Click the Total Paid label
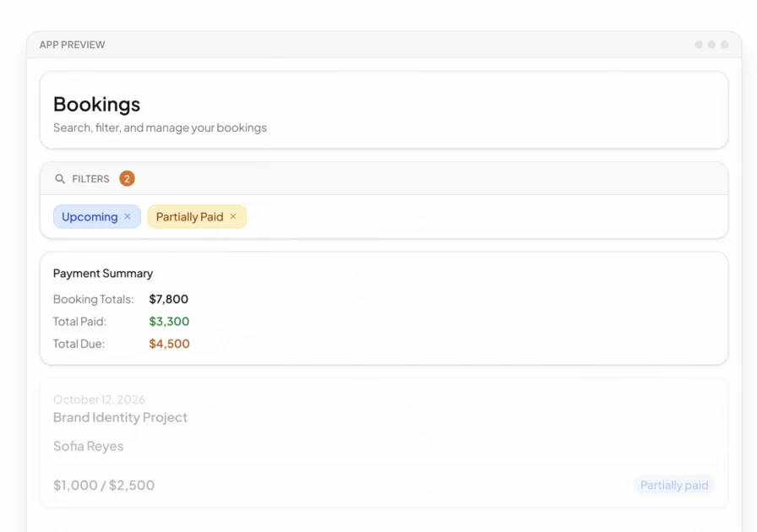This screenshot has height=532, width=757. 79,322
